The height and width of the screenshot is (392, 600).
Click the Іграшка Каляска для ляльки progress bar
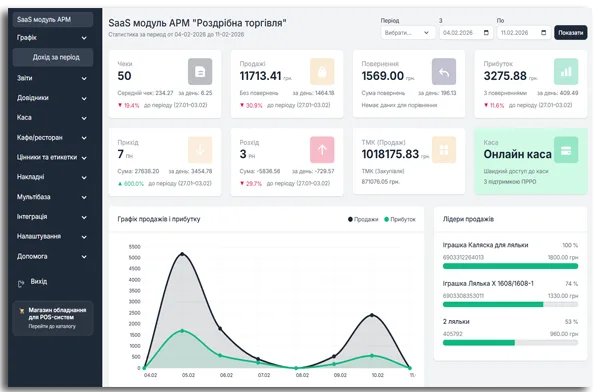point(510,266)
